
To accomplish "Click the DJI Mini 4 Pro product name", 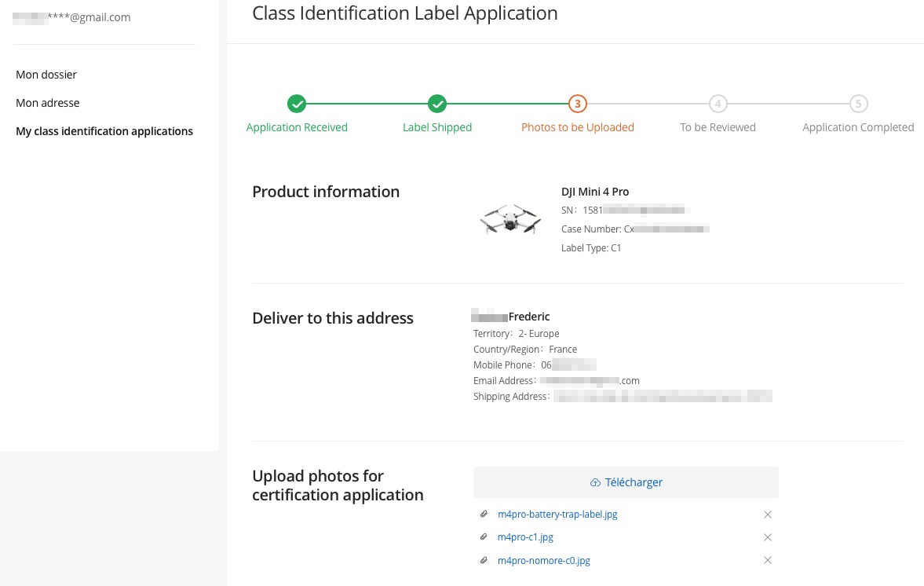I will tap(595, 192).
